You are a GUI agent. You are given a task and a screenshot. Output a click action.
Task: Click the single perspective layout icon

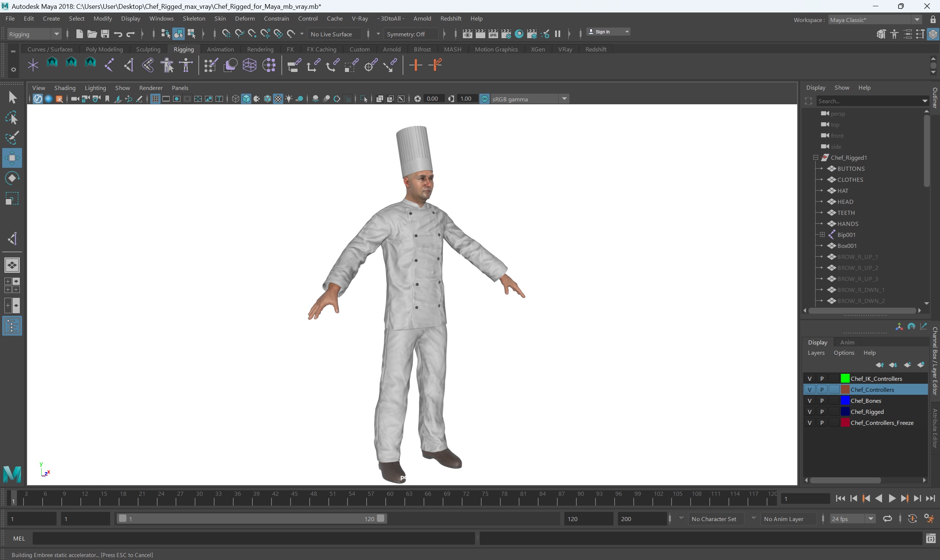point(12,265)
